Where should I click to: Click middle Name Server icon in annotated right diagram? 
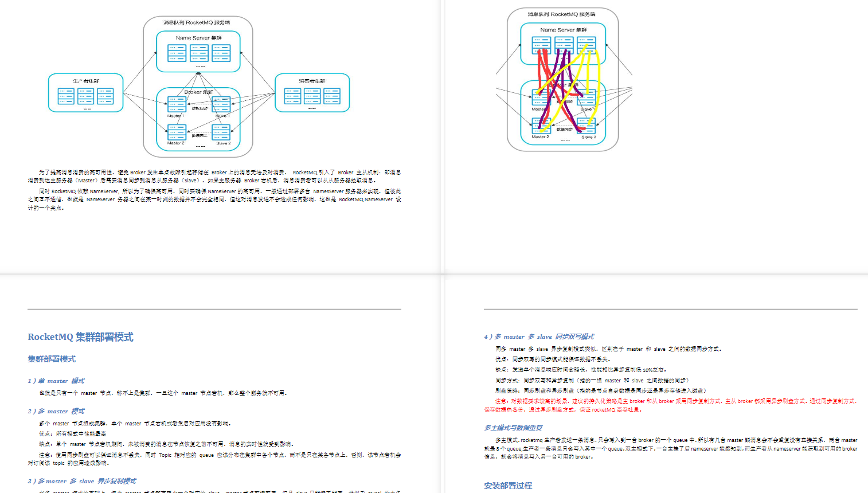(x=564, y=45)
